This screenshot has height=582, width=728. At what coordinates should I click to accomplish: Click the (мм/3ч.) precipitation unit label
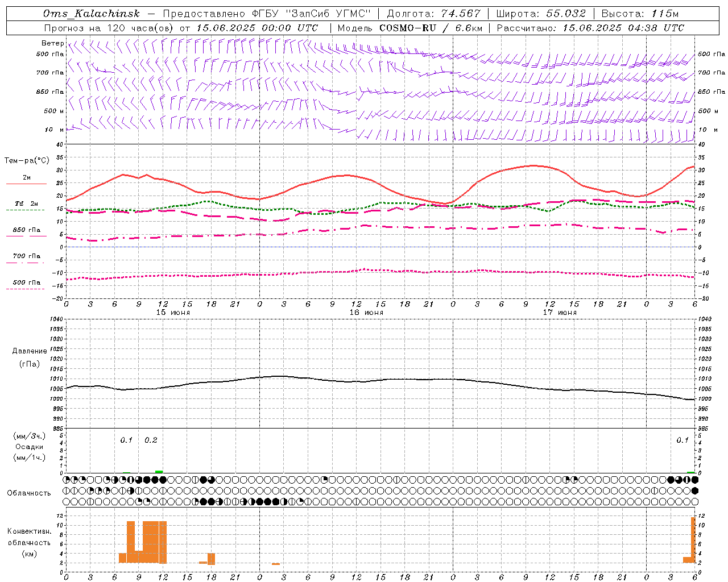[30, 436]
